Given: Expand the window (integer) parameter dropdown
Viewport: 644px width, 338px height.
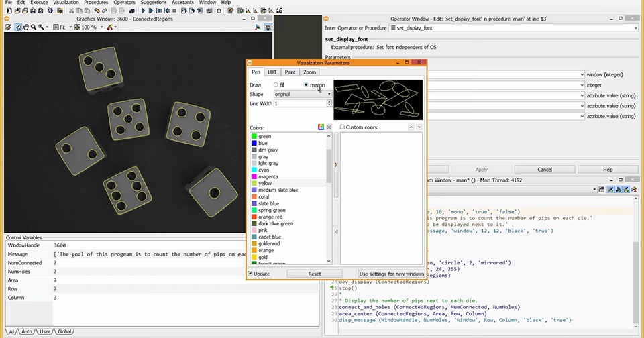Looking at the screenshot, I should point(582,74).
